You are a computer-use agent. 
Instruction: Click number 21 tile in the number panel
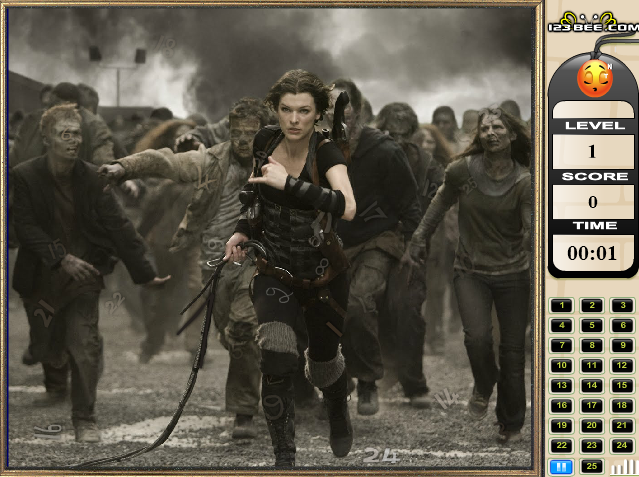622,425
